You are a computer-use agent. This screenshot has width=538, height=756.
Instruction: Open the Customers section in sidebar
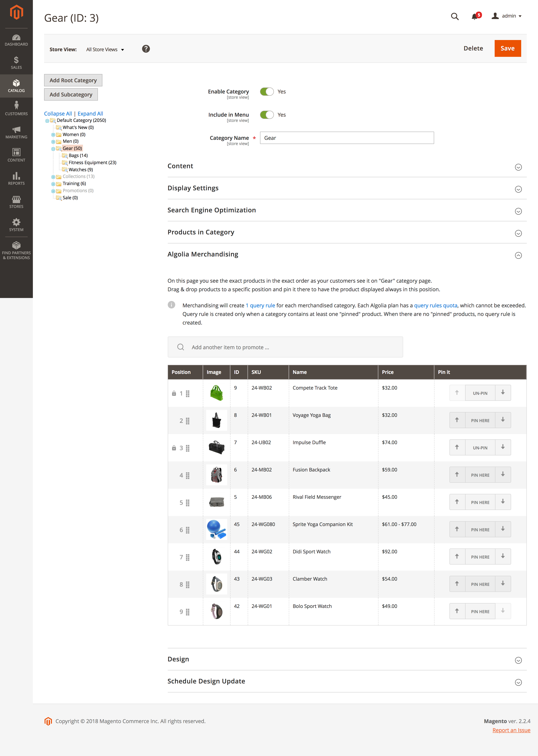tap(16, 109)
